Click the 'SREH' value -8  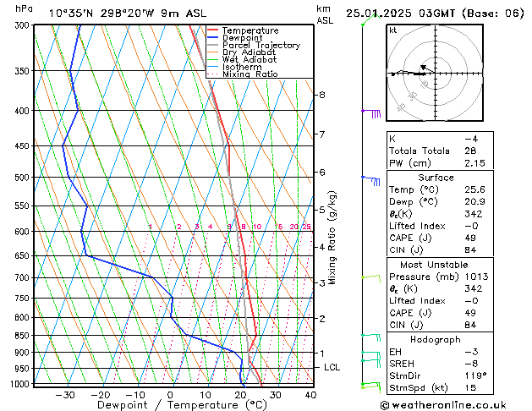click(471, 364)
